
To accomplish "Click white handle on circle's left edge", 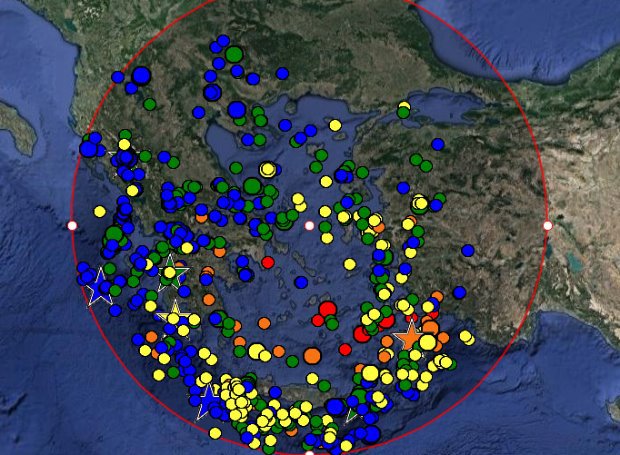I will (72, 226).
